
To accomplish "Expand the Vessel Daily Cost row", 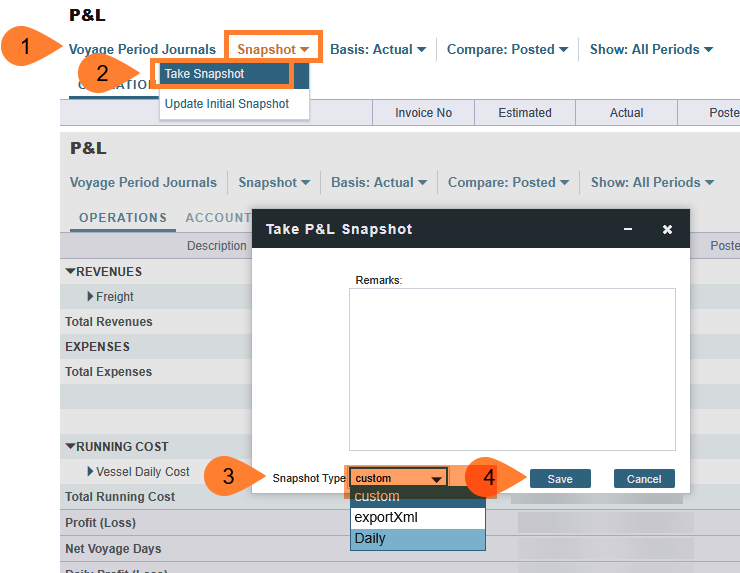I will tap(90, 472).
